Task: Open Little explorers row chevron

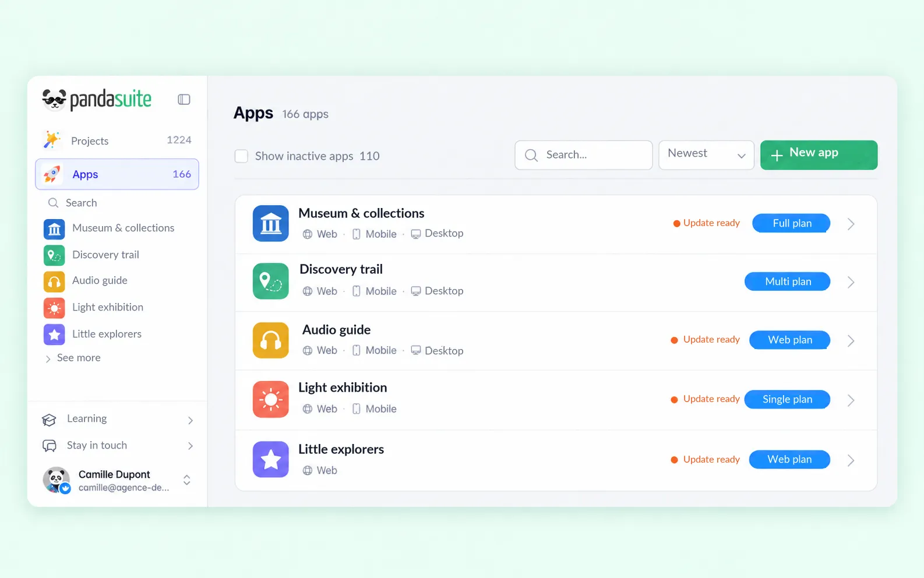Action: coord(851,460)
